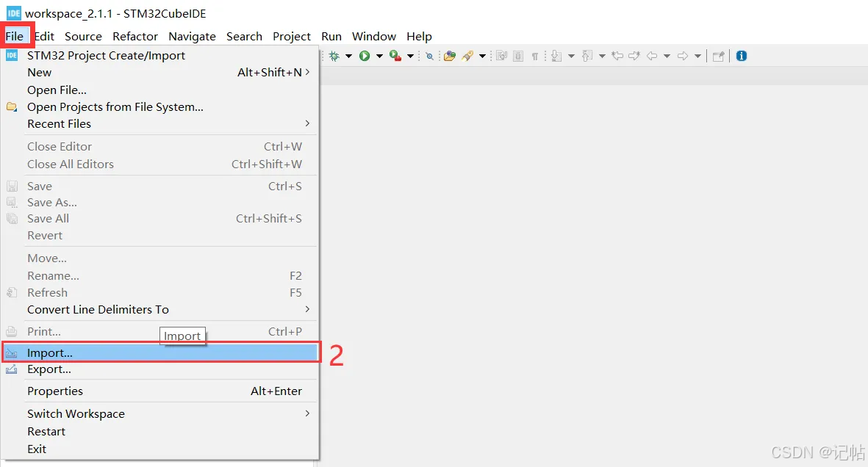Toggle Show Whitespace Characters pilcrow icon

tap(535, 56)
